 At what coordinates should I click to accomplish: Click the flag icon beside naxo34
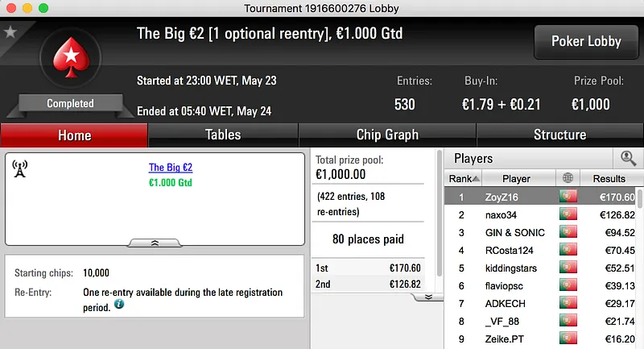tap(569, 214)
